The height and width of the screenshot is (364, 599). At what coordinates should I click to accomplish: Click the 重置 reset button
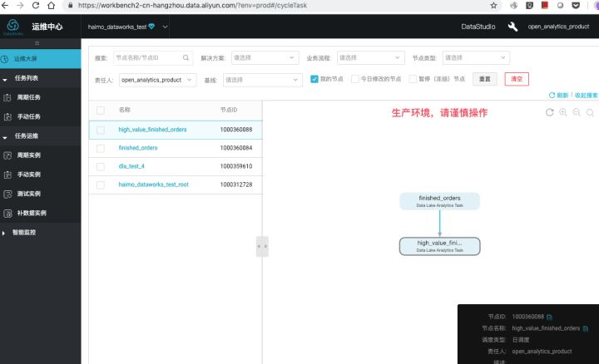(485, 79)
